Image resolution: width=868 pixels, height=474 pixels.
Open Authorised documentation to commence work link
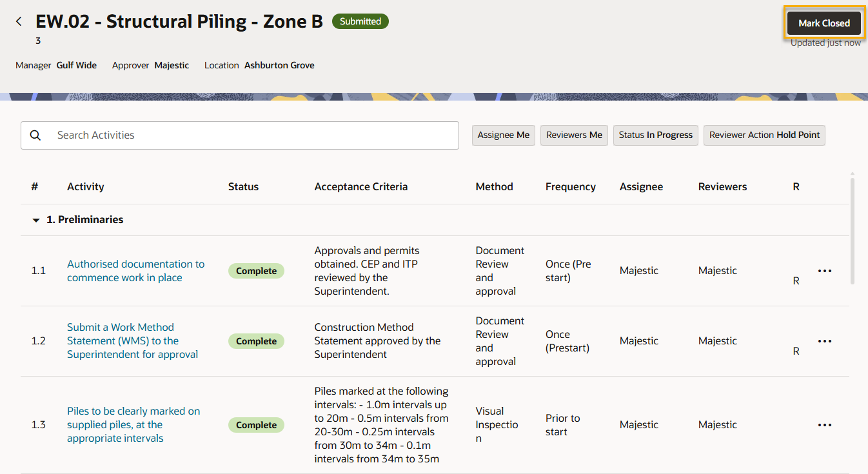(x=135, y=271)
